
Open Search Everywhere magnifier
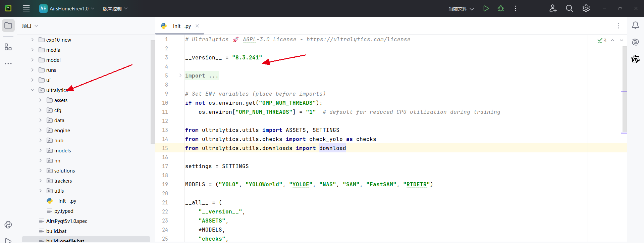(569, 8)
